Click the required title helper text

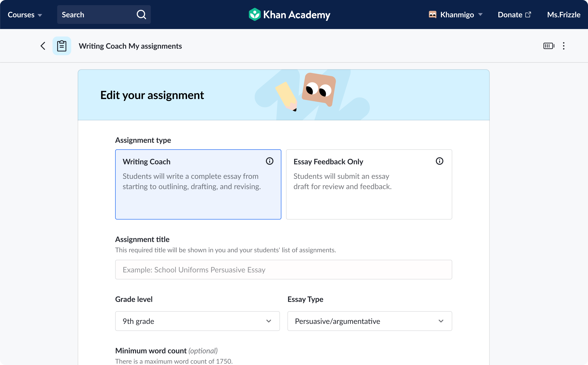(226, 250)
